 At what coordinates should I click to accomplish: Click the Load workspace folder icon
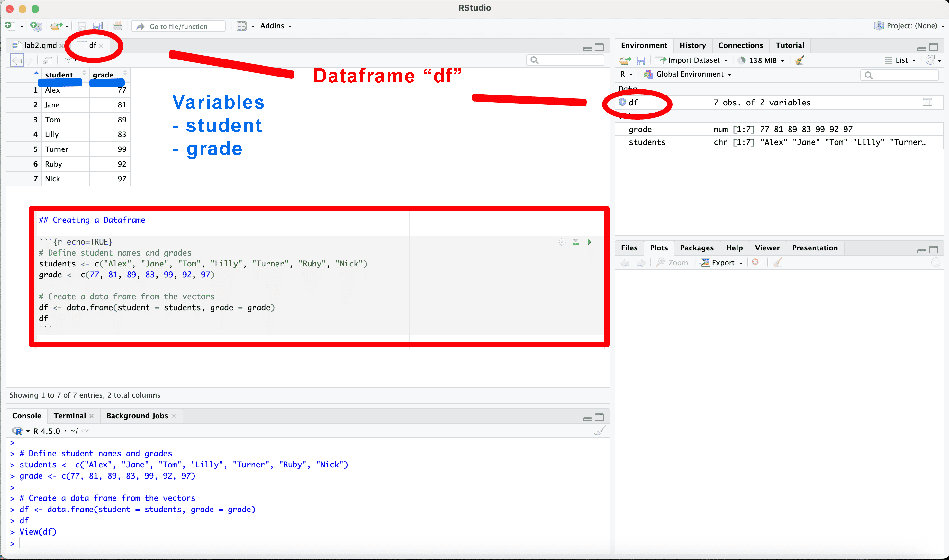[625, 60]
